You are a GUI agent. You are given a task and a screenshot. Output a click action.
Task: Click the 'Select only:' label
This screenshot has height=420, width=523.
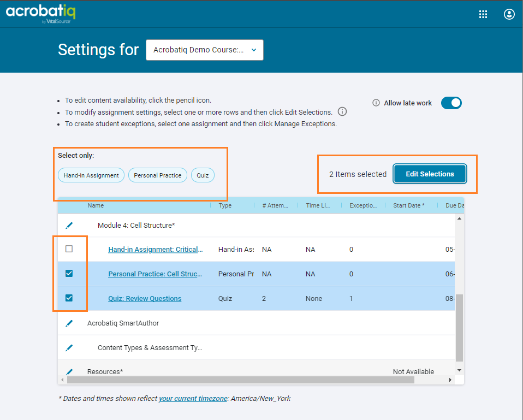76,156
